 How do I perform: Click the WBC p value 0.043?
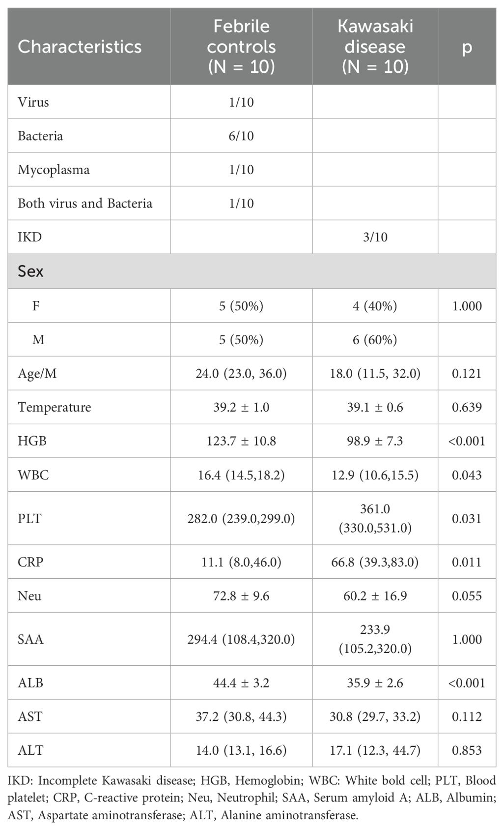click(x=467, y=475)
